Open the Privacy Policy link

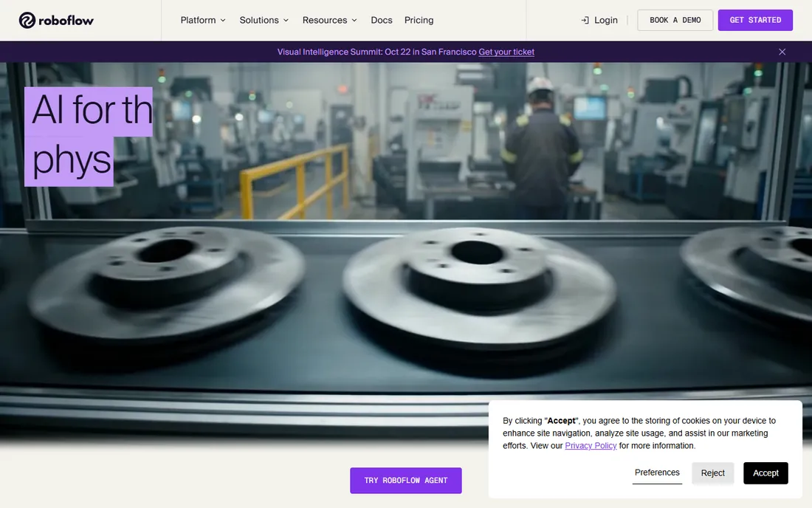(x=591, y=446)
